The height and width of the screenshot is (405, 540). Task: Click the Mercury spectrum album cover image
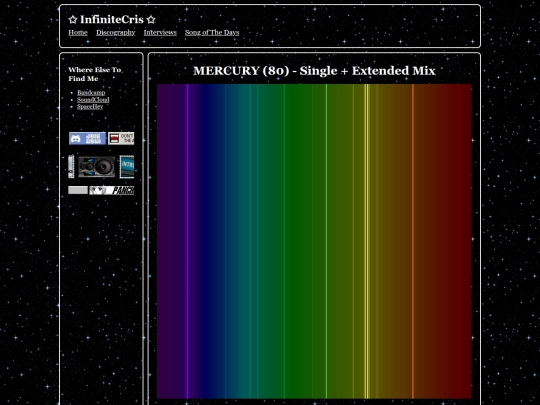pos(314,241)
